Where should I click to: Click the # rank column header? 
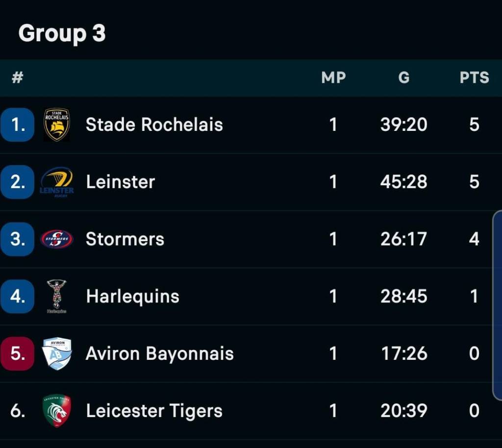[x=18, y=77]
